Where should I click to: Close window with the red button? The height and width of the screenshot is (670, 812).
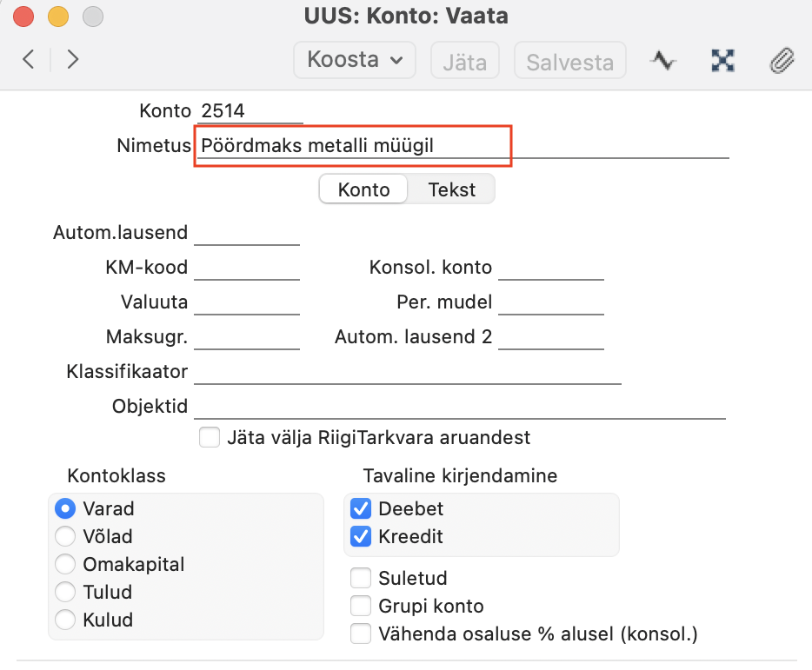click(x=23, y=16)
